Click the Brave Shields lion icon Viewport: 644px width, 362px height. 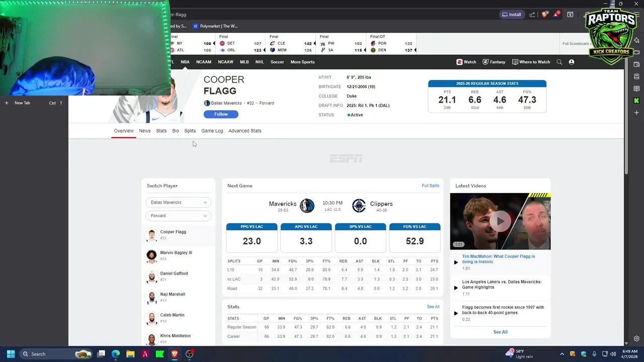tap(544, 15)
